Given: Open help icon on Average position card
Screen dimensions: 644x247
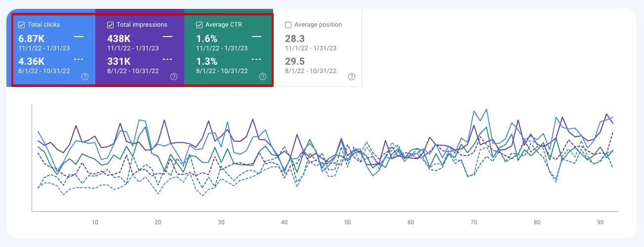Looking at the screenshot, I should tap(351, 77).
